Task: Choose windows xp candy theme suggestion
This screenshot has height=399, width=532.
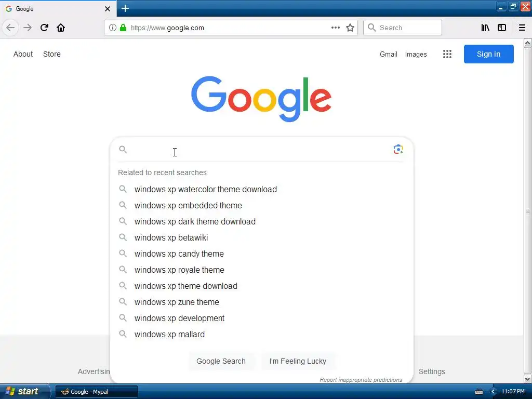Action: coord(262,254)
